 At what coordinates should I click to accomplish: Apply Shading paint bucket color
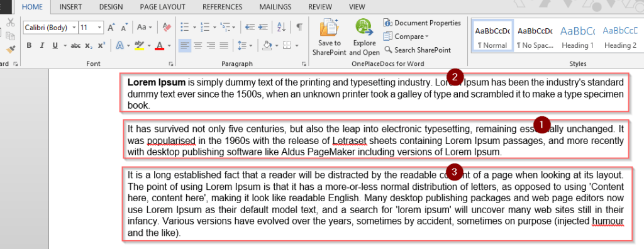tap(267, 45)
